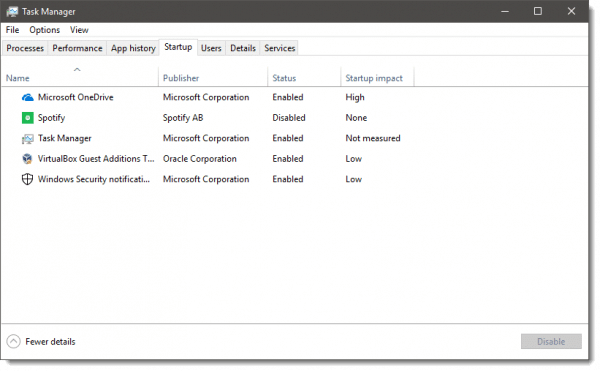600x371 pixels.
Task: Click Spotify AB publisher cell
Action: 183,118
